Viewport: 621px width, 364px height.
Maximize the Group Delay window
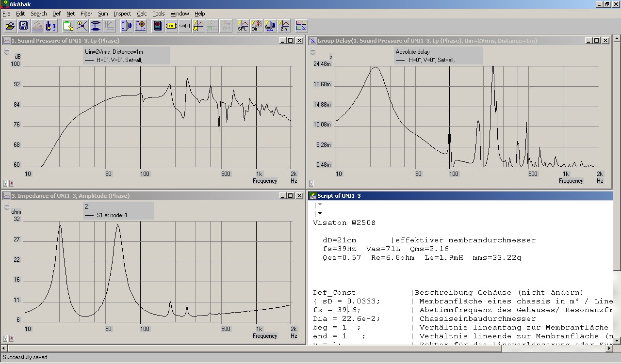pyautogui.click(x=596, y=41)
